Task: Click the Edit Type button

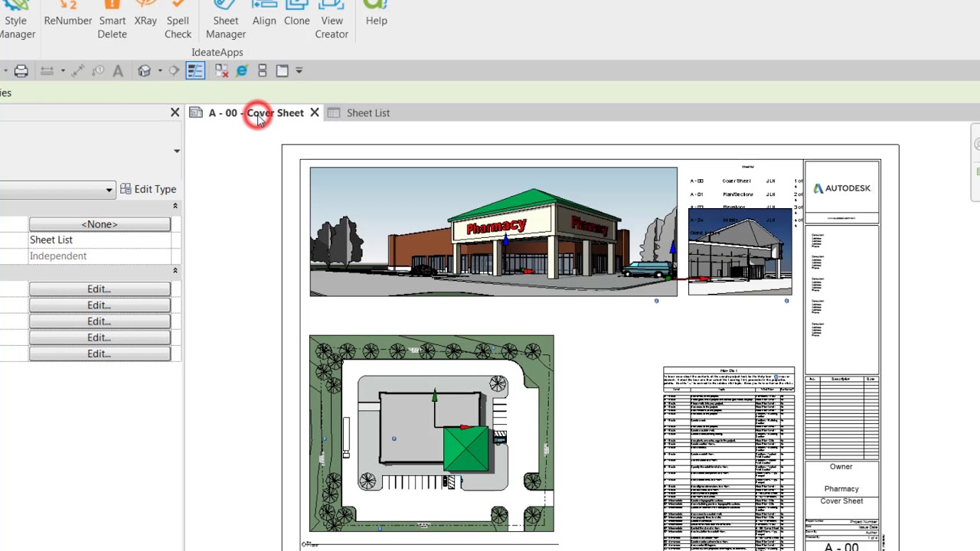Action: click(x=149, y=189)
